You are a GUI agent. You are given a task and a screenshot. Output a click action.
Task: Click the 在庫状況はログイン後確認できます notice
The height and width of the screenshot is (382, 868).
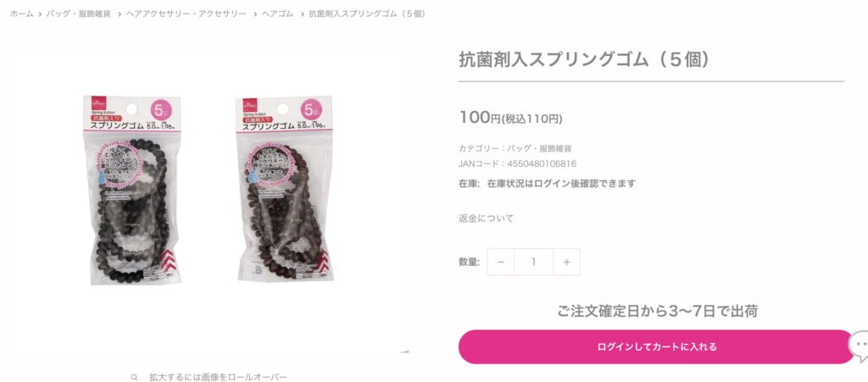click(x=561, y=184)
